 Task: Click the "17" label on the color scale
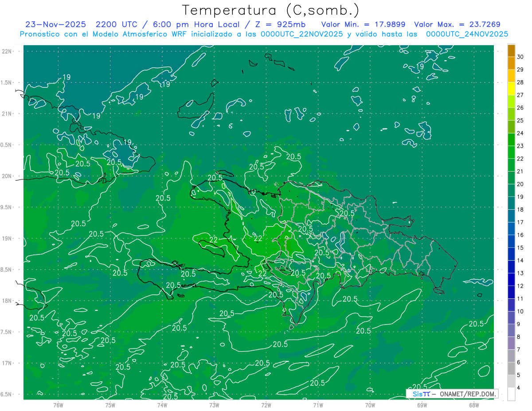tap(520, 222)
